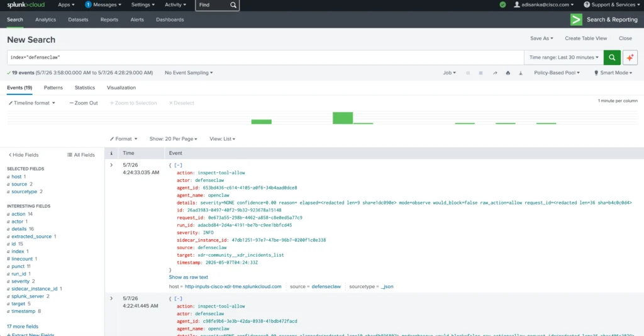Pause the search job
Screen dimensions: 644x336
[468, 73]
